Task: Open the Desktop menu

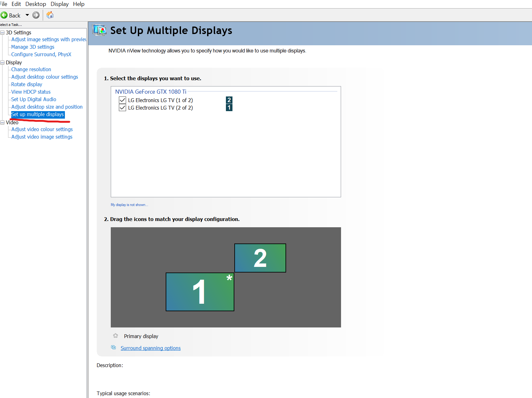Action: click(36, 4)
